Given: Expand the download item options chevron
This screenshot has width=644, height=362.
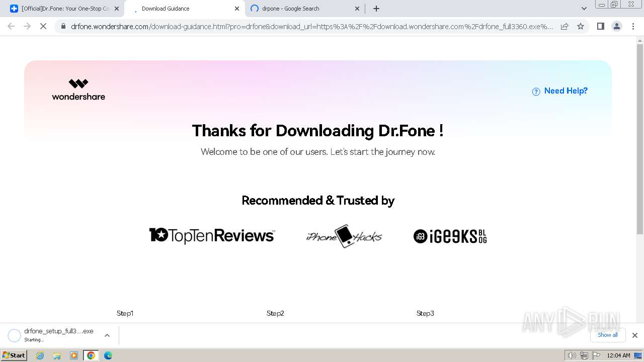Looking at the screenshot, I should [x=107, y=335].
